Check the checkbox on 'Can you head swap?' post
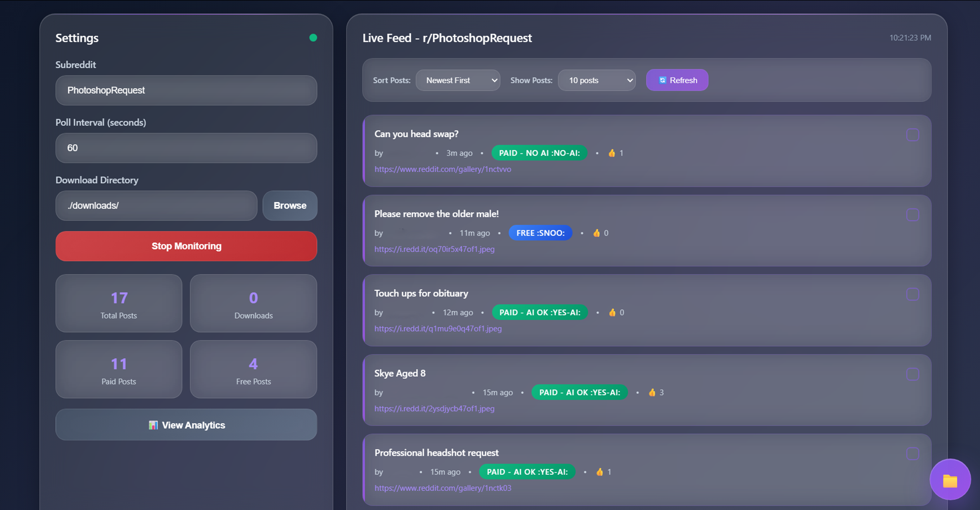Image resolution: width=980 pixels, height=510 pixels. point(913,135)
